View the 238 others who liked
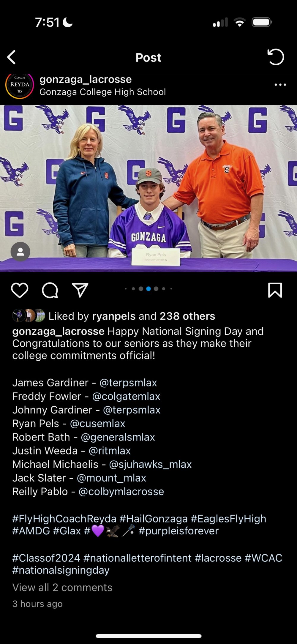297x644 pixels. (x=187, y=316)
